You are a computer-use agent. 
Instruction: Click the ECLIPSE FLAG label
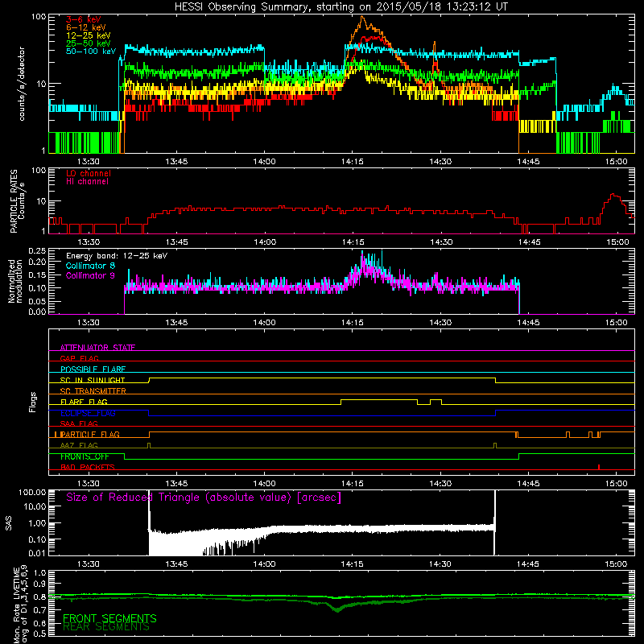[x=88, y=413]
